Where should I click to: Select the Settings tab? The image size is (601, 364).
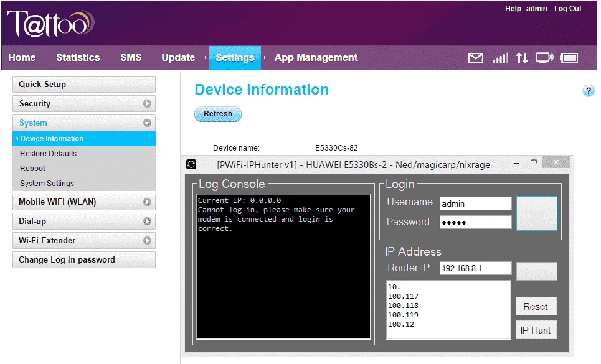point(235,58)
